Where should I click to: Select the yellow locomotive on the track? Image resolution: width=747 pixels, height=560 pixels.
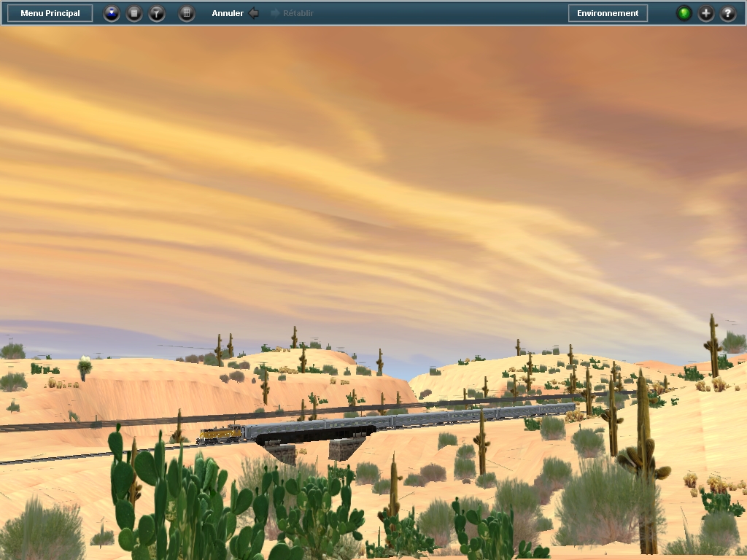point(220,435)
